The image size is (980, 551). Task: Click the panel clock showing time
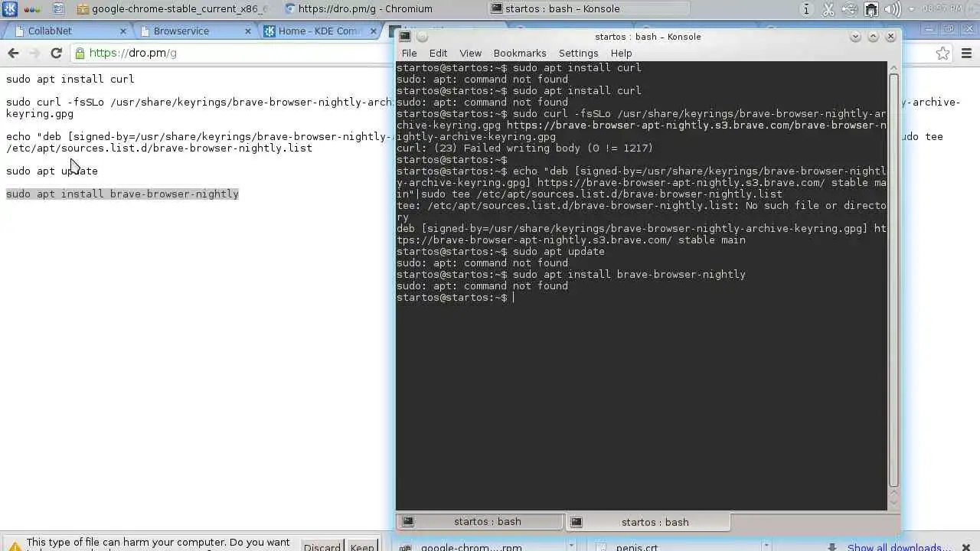[942, 9]
